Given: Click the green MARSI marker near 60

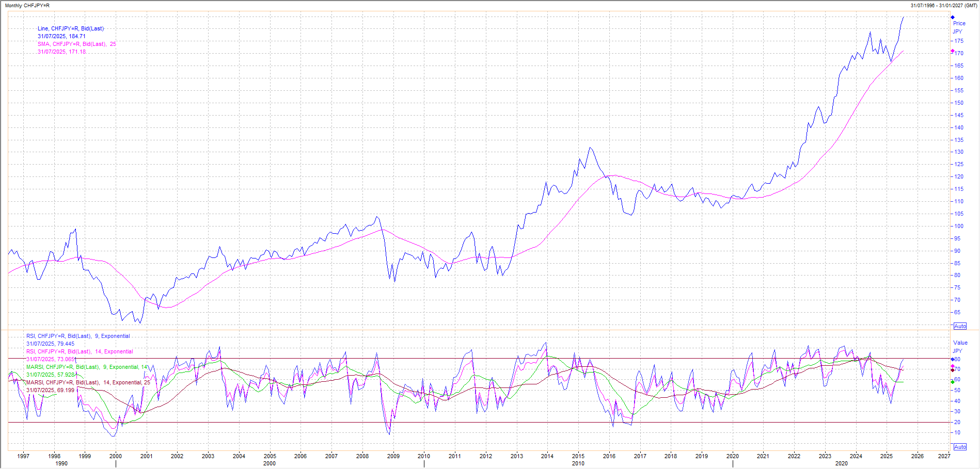Looking at the screenshot, I should point(953,382).
